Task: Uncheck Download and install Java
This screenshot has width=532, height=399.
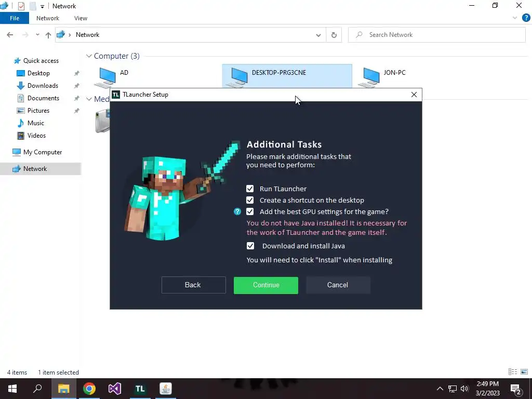Action: (250, 246)
